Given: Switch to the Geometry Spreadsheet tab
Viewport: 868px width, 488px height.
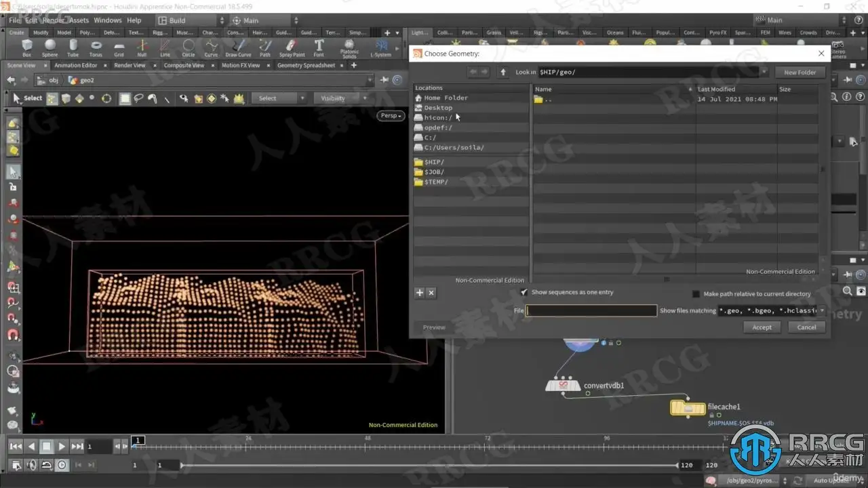Looking at the screenshot, I should coord(306,66).
